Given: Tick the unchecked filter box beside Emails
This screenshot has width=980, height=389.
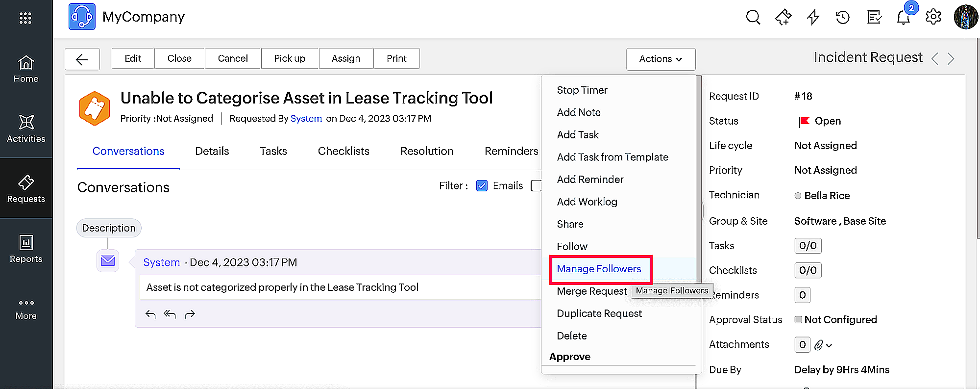Looking at the screenshot, I should (x=536, y=186).
